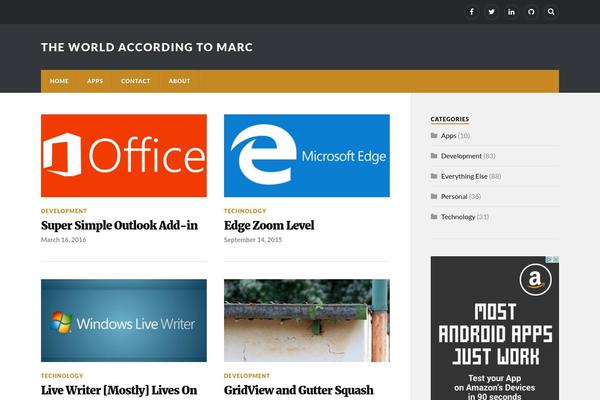Open the About menu item
This screenshot has width=600, height=400.
pos(179,81)
